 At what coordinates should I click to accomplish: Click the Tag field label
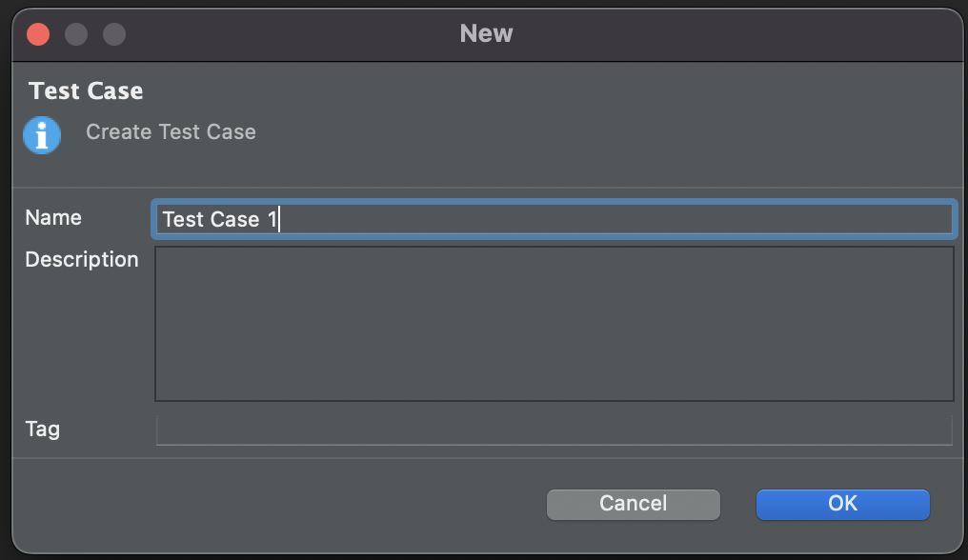(43, 429)
